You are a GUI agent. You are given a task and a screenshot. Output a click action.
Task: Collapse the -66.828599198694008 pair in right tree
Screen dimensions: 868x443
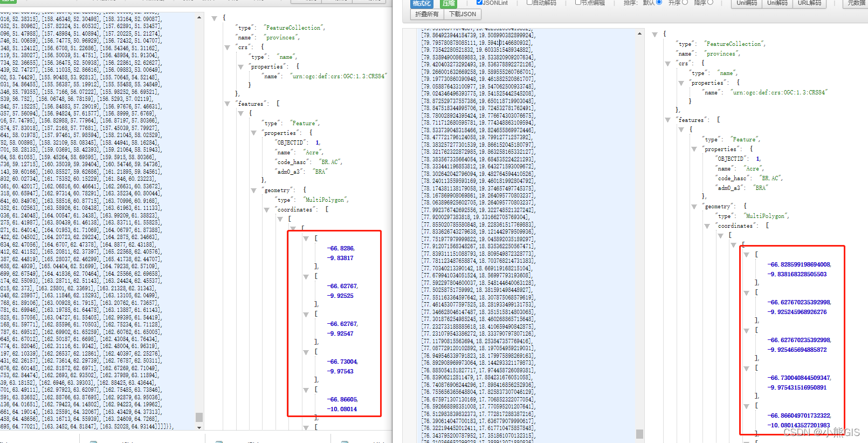pyautogui.click(x=746, y=255)
